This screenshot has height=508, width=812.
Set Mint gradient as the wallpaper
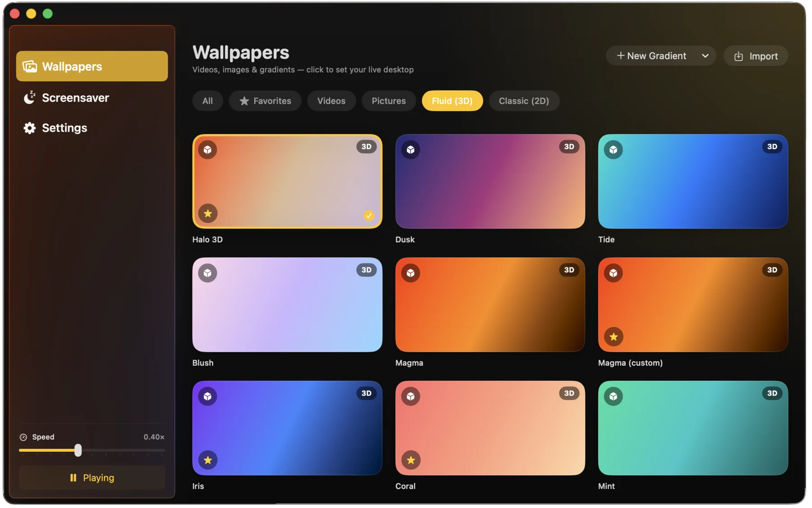(693, 428)
